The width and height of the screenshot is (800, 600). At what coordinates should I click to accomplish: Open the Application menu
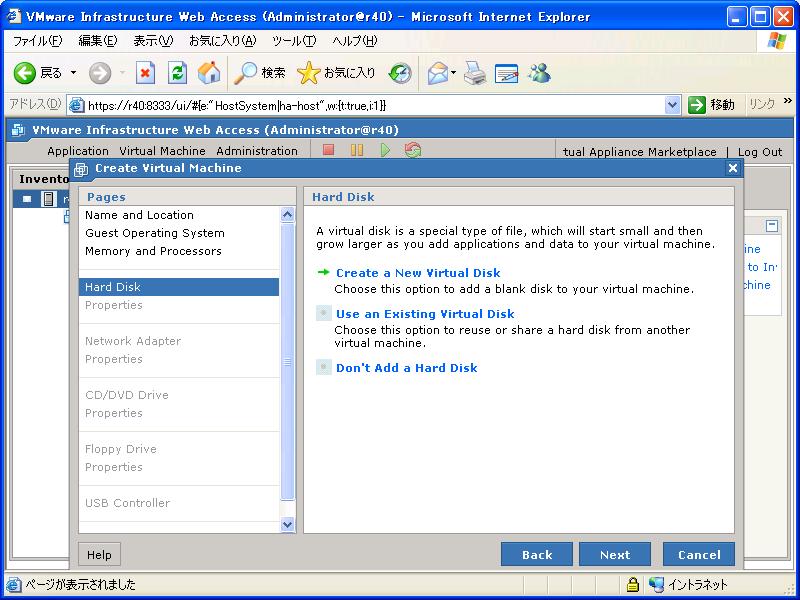tap(78, 151)
